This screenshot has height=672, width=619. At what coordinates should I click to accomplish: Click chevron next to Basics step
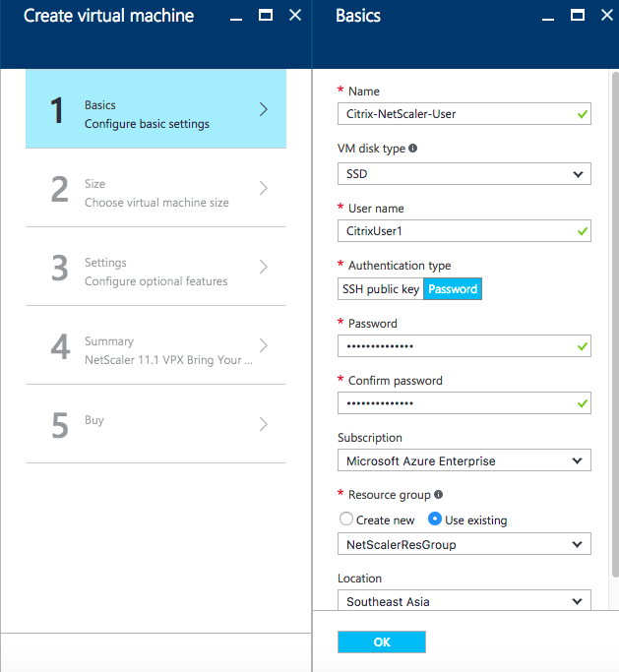[264, 109]
